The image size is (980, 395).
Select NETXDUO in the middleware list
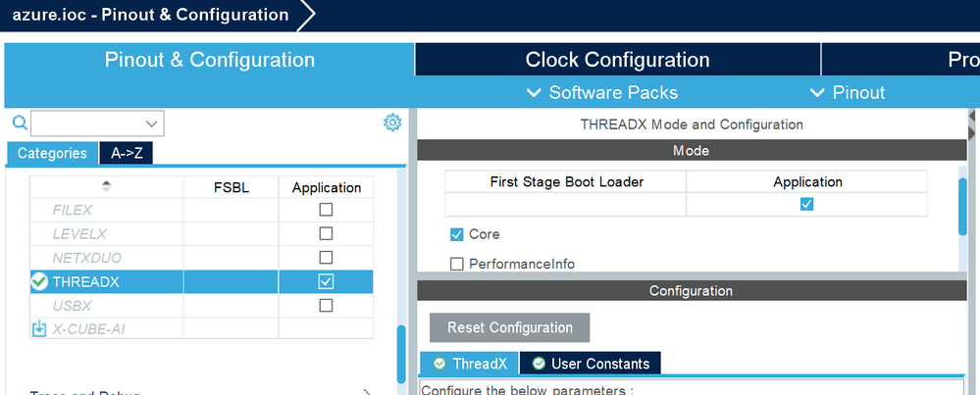(87, 257)
